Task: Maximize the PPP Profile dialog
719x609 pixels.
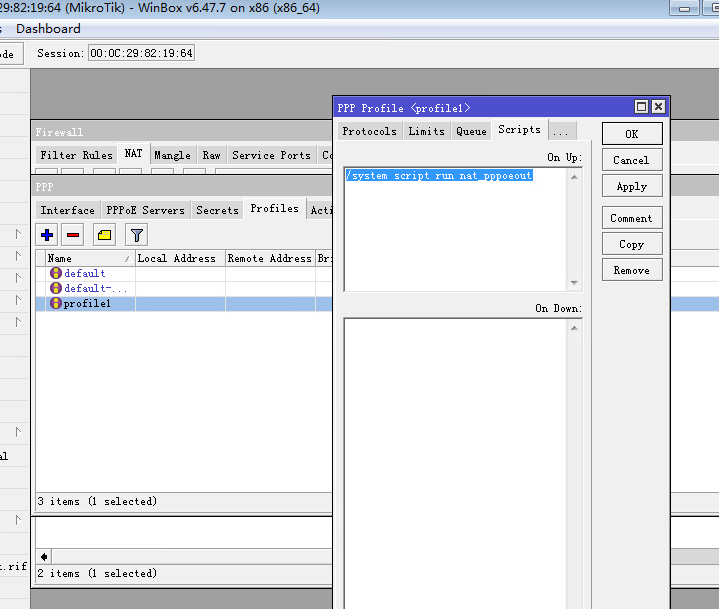Action: (x=642, y=107)
